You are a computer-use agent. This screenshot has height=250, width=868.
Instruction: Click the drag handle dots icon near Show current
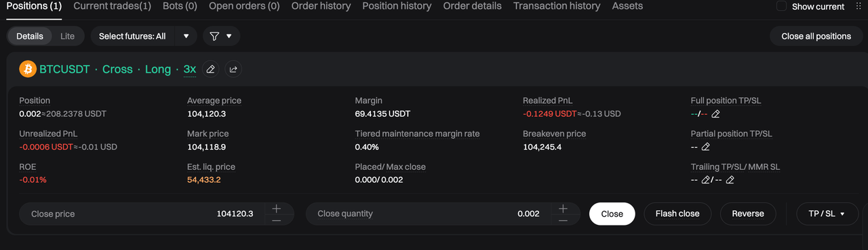click(x=858, y=6)
